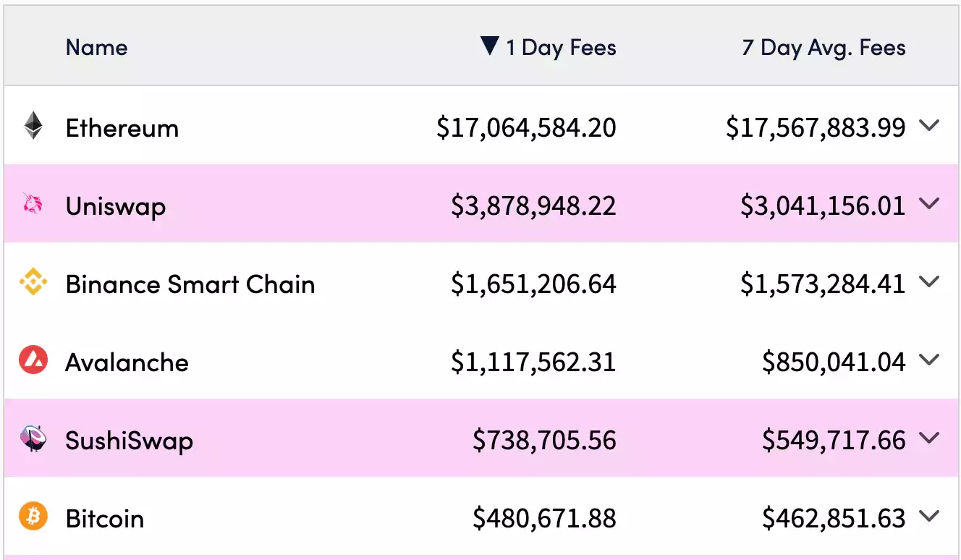
Task: Expand the Bitcoin row details
Action: pos(930,517)
